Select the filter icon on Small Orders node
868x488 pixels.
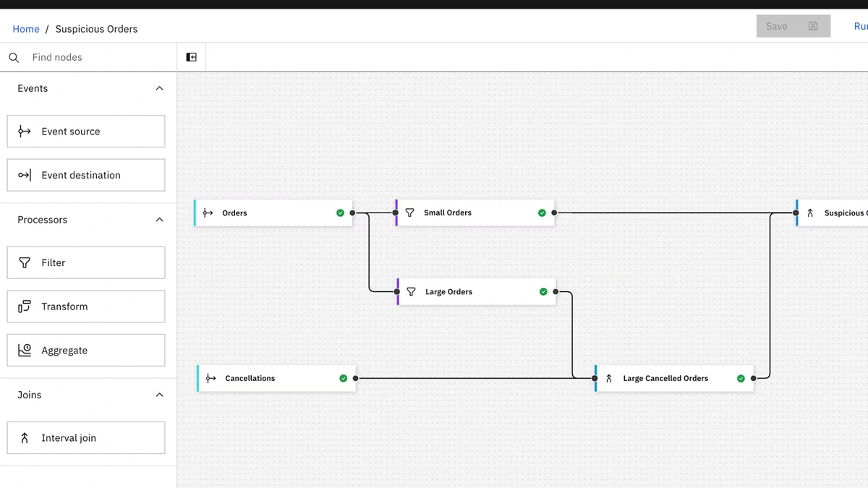click(410, 213)
